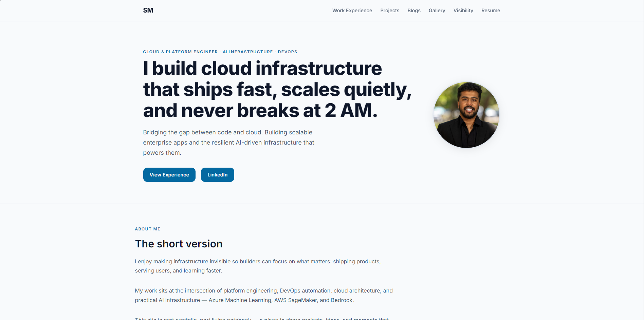The width and height of the screenshot is (644, 320).
Task: Click the ABOUT ME section label
Action: [147, 229]
